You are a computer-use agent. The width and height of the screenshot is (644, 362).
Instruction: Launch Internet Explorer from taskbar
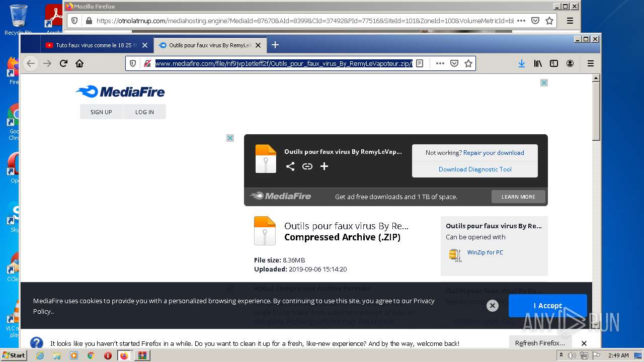point(40,355)
